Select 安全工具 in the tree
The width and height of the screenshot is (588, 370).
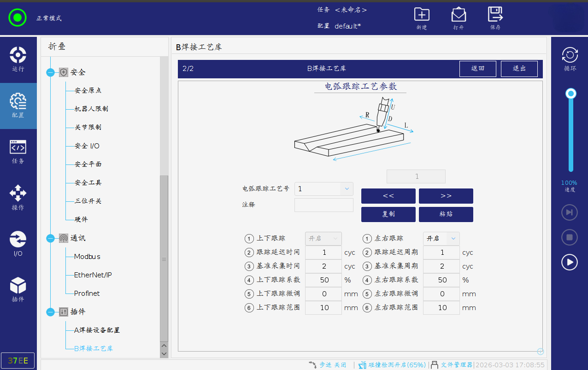88,183
